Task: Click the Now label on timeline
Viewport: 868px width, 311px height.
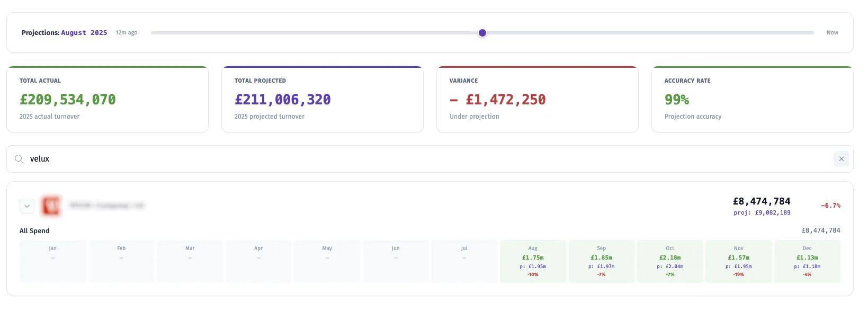Action: click(832, 33)
